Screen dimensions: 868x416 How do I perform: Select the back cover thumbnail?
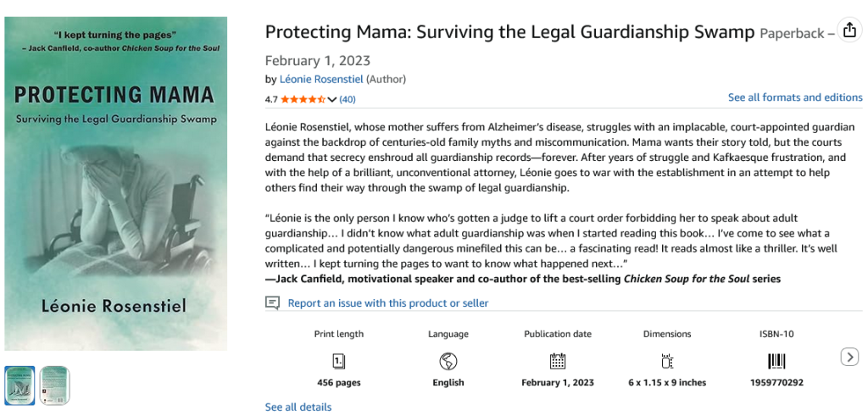tap(55, 385)
